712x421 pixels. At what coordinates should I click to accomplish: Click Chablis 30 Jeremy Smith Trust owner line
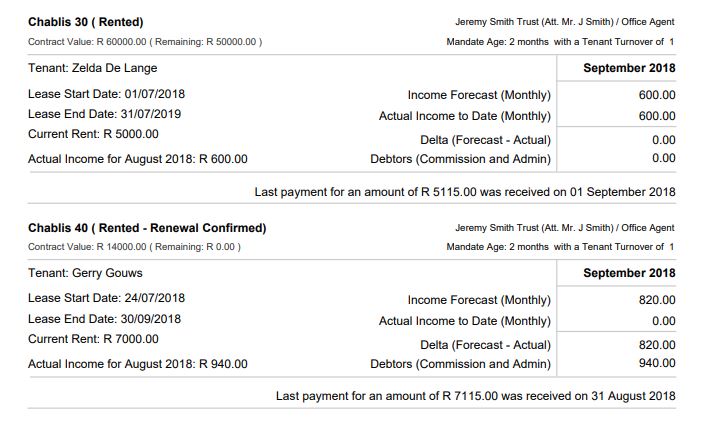click(x=565, y=22)
